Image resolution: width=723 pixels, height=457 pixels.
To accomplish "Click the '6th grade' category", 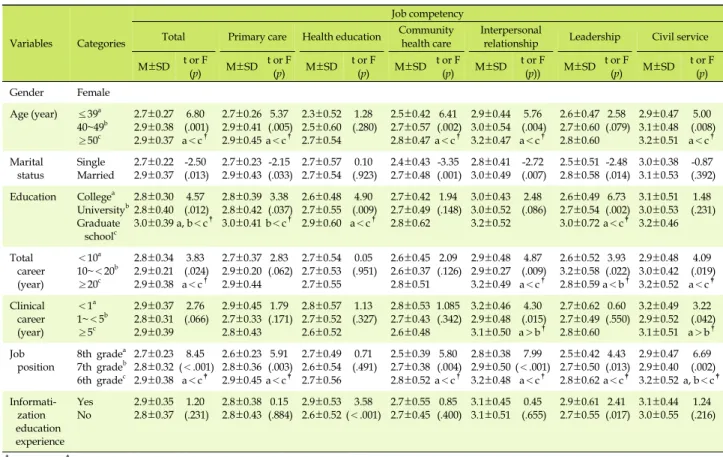I will (101, 380).
